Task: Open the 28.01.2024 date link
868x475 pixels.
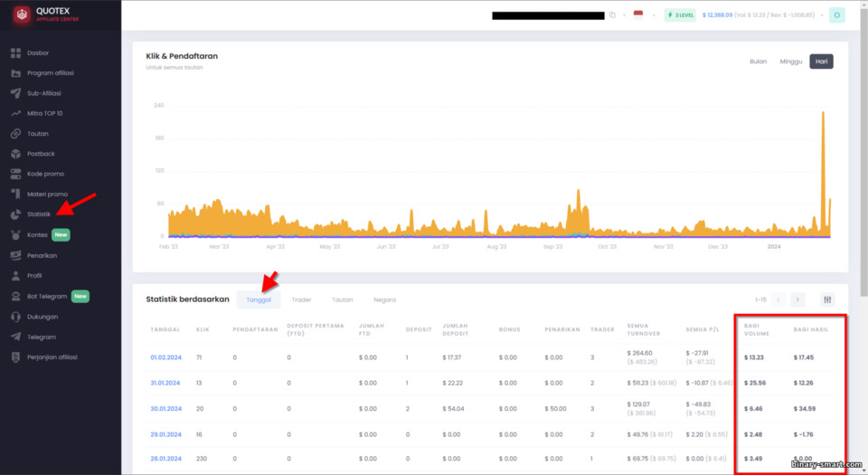Action: 166,459
